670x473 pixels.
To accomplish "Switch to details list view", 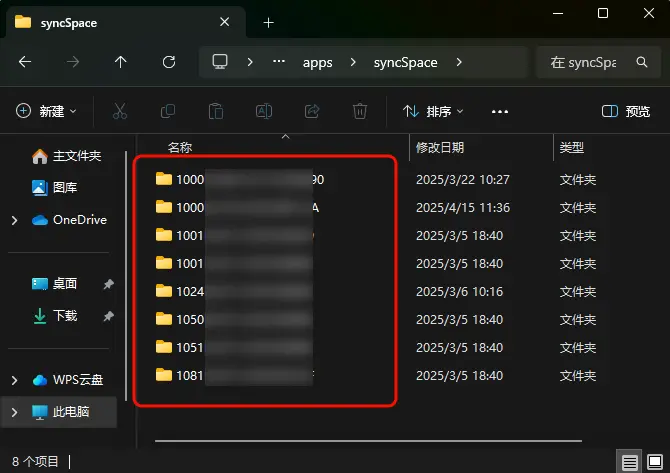I will point(630,462).
